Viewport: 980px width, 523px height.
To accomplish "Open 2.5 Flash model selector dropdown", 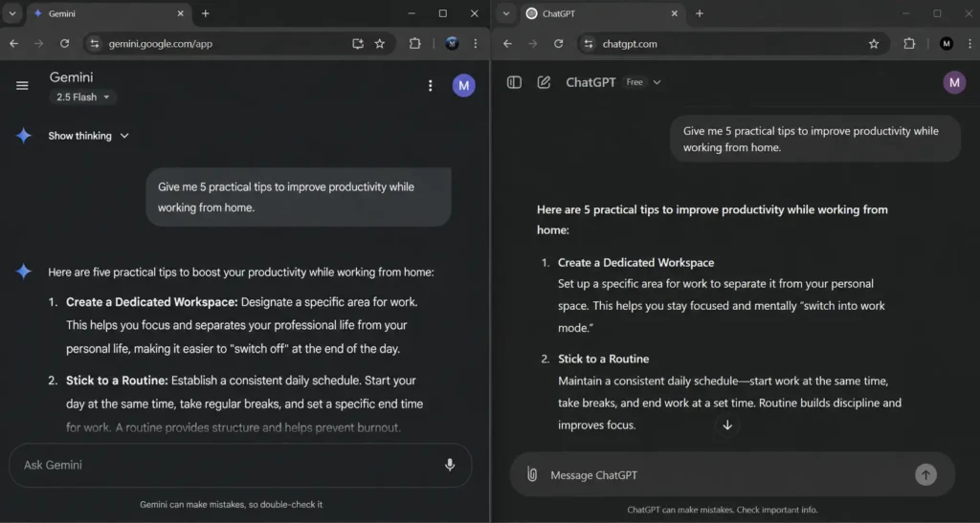I will click(82, 98).
